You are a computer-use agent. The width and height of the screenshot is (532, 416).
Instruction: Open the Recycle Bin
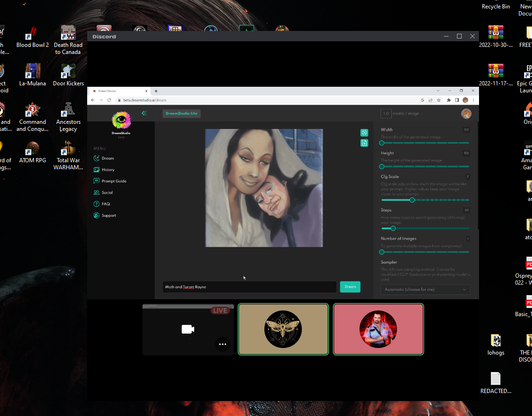coord(496,6)
